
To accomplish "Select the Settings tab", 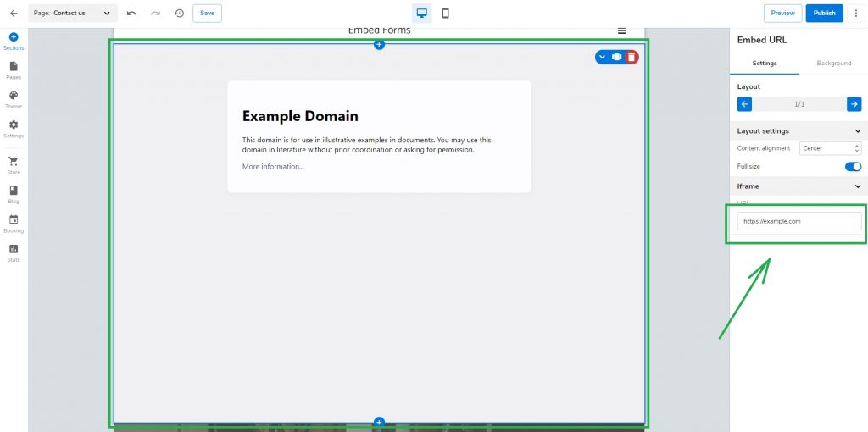I will 765,63.
